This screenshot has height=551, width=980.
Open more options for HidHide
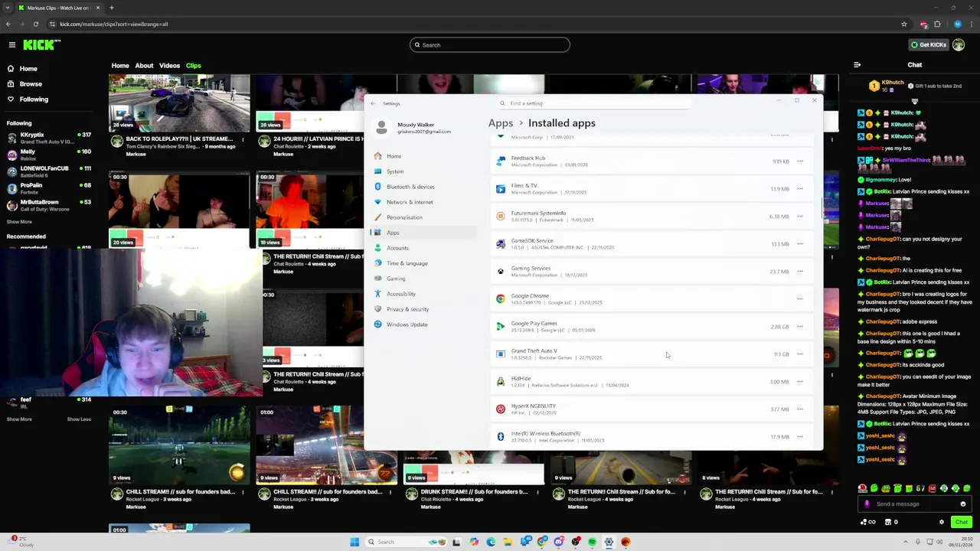tap(800, 382)
